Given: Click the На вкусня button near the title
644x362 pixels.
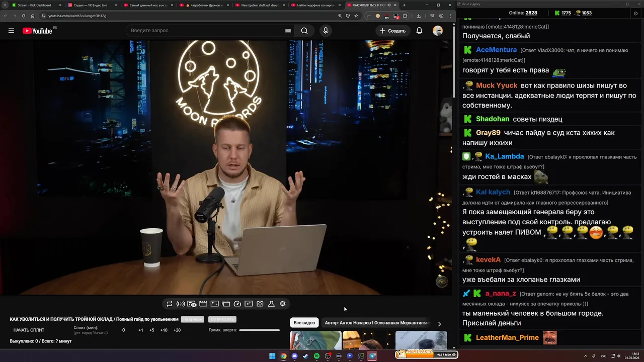Looking at the screenshot, I should [x=193, y=319].
